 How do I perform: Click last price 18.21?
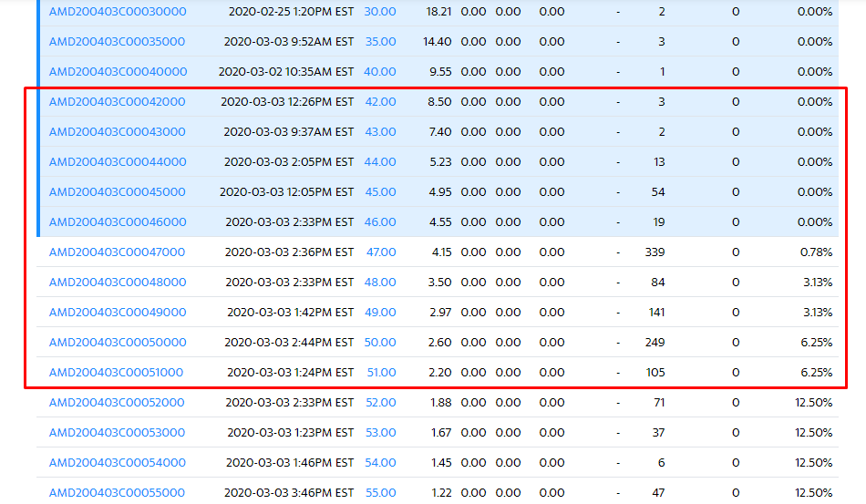(x=439, y=12)
